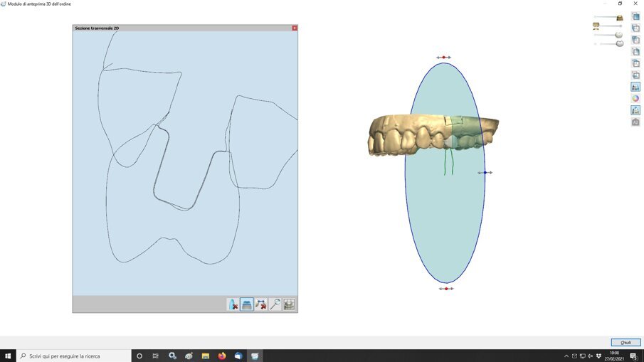Open File Explorer from the taskbar
Image resolution: width=644 pixels, height=362 pixels.
pos(206,356)
